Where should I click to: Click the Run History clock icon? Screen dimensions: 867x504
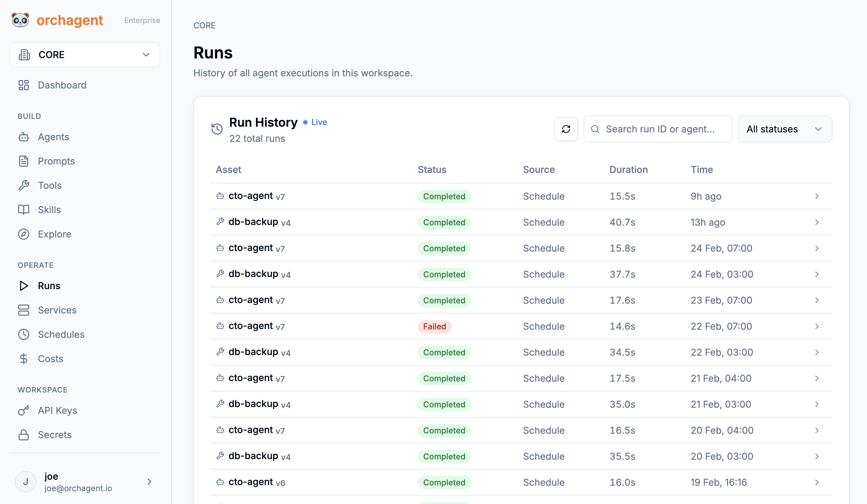(217, 129)
